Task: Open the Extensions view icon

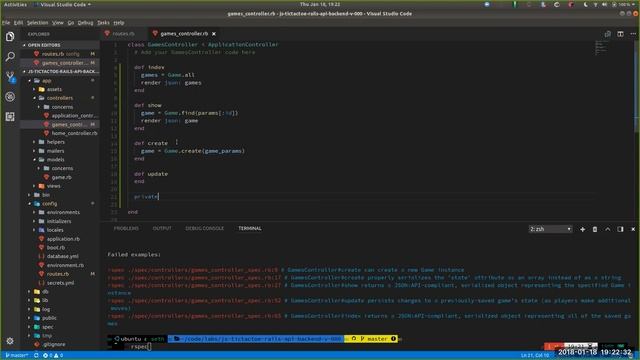Action: 10,117
